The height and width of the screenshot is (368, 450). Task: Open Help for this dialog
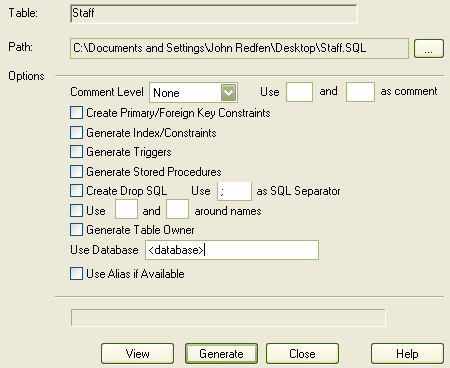pos(407,354)
